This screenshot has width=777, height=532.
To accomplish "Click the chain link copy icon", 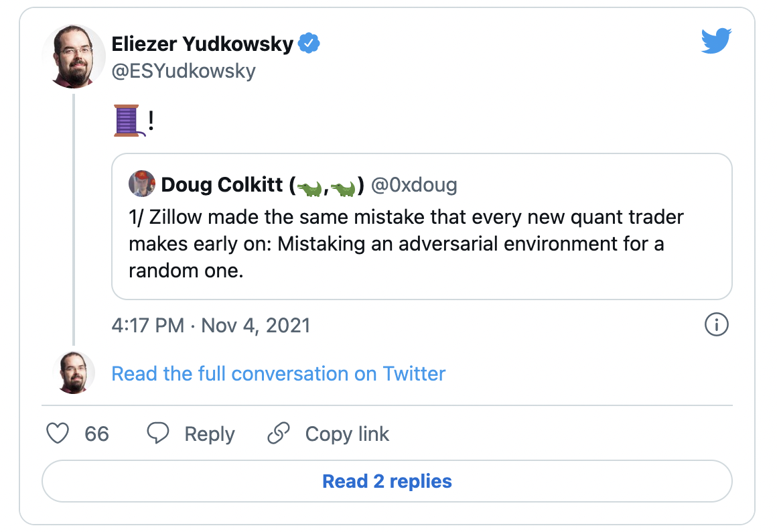I will pyautogui.click(x=278, y=434).
